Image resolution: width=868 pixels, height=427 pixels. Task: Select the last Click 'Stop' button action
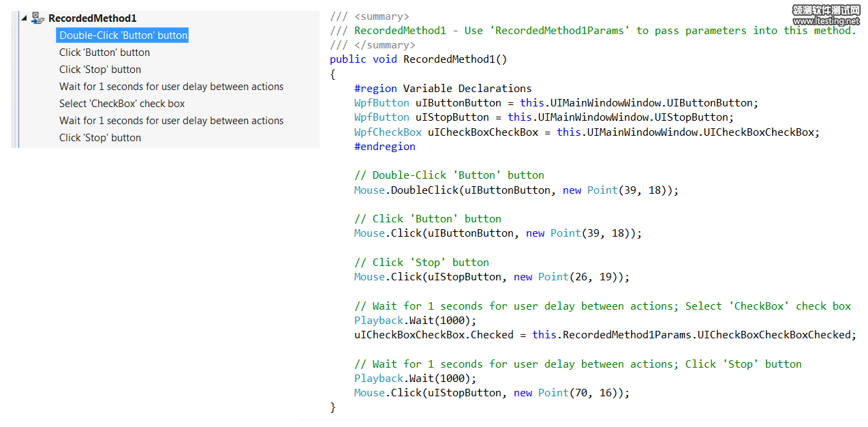tap(100, 138)
